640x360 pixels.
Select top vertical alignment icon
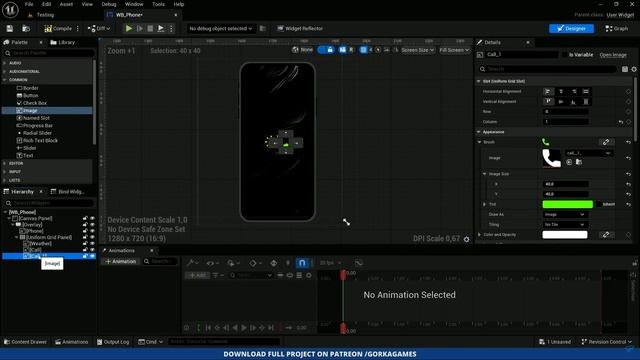coord(548,102)
